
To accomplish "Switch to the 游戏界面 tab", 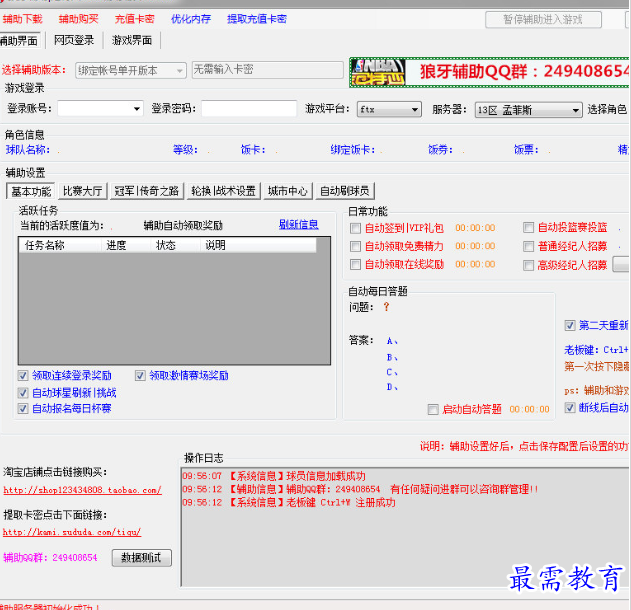I will tap(132, 40).
